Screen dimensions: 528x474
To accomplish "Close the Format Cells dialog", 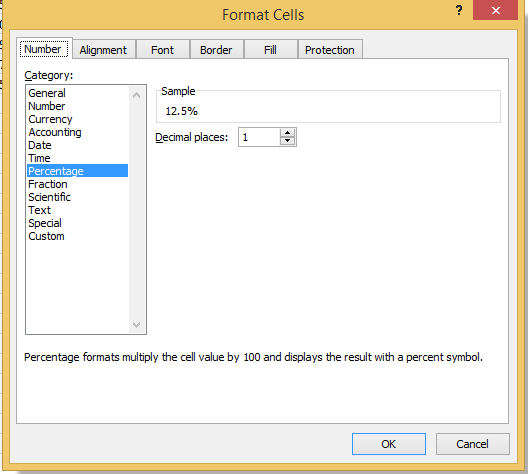I will (495, 10).
